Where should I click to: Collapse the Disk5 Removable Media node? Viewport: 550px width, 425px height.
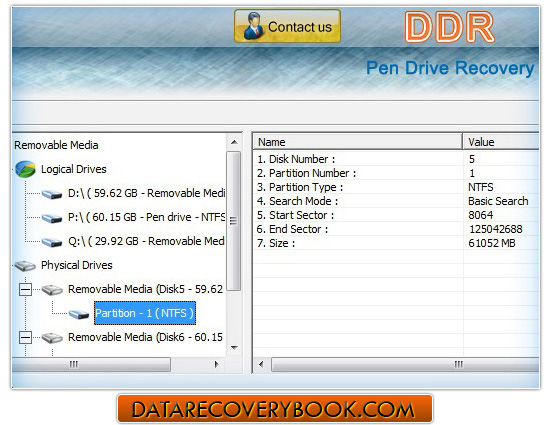coord(25,290)
